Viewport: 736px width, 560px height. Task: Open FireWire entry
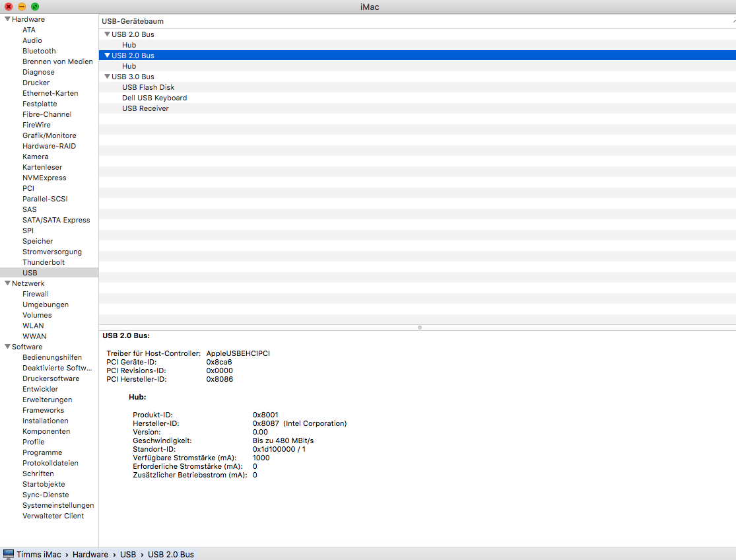(36, 125)
